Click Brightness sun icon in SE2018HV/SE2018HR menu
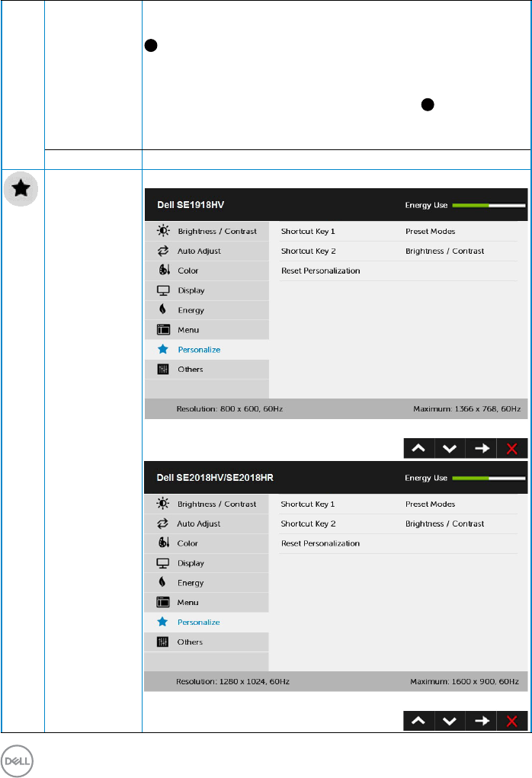 [x=163, y=504]
